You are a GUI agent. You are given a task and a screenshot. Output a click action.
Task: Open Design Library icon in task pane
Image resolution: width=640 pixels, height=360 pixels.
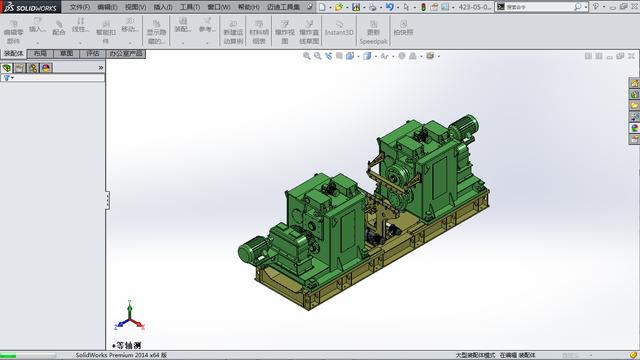(634, 94)
